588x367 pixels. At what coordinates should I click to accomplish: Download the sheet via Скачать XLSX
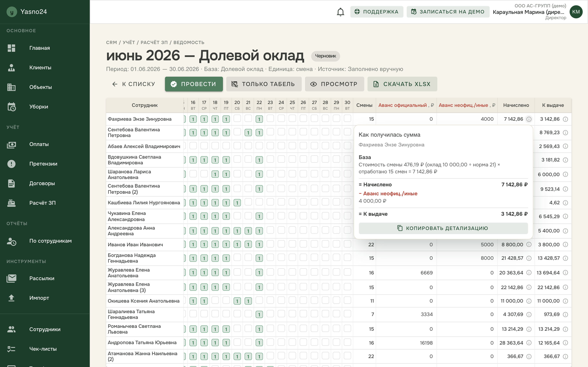[402, 84]
